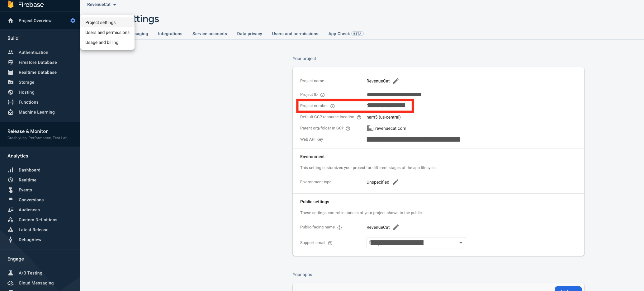644x291 pixels.
Task: Switch to the Service accounts tab
Action: (210, 34)
